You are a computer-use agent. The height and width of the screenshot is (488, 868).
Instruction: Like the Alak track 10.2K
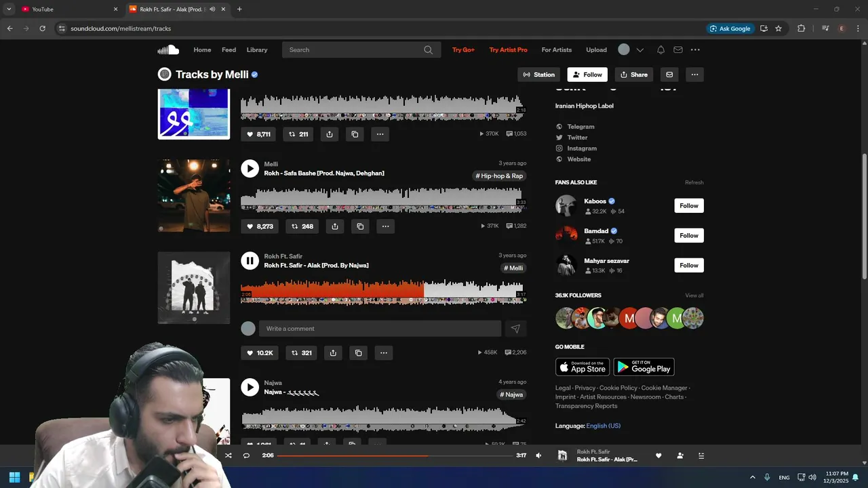point(260,352)
